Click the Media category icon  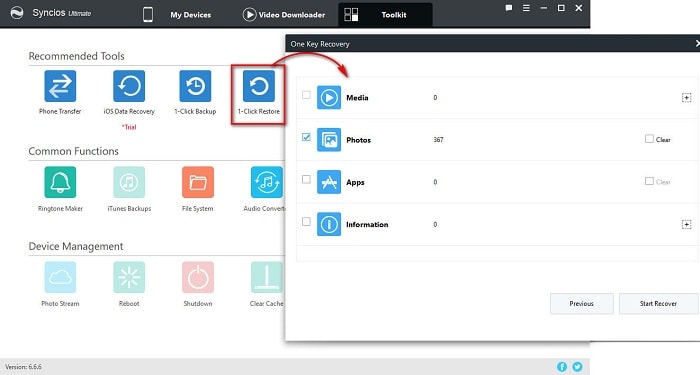(x=329, y=97)
